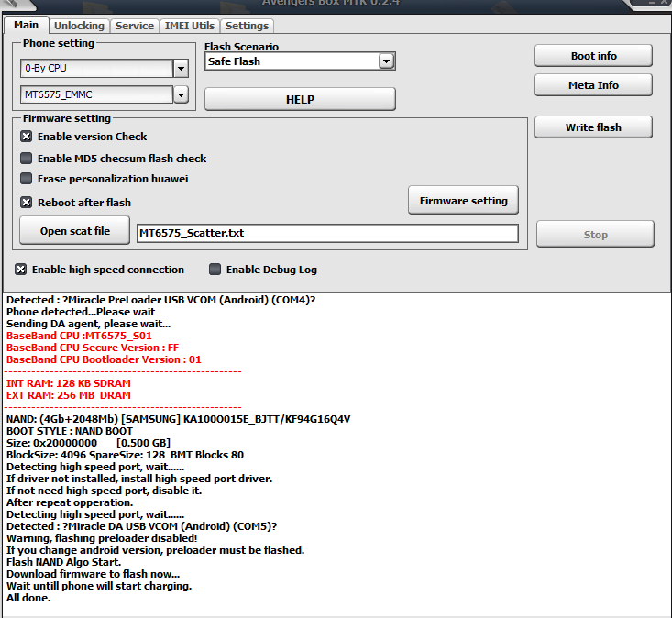
Task: Switch to the Main tab
Action: tap(26, 25)
